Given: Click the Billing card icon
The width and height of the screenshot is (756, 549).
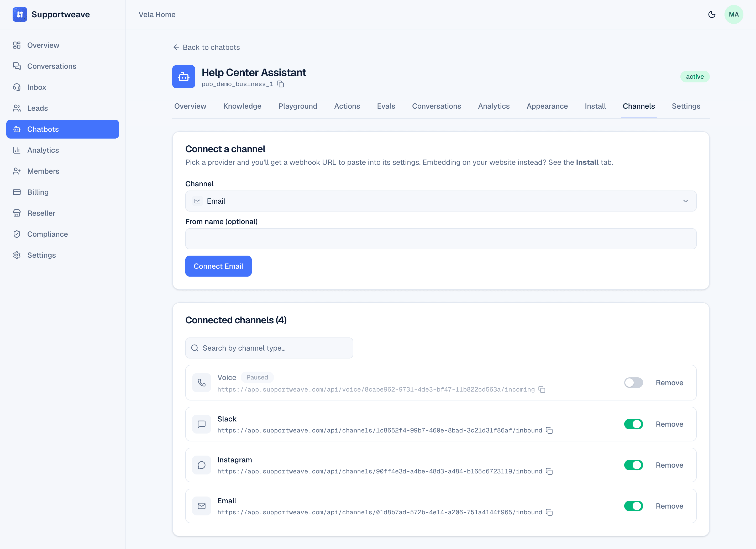Looking at the screenshot, I should click(17, 192).
